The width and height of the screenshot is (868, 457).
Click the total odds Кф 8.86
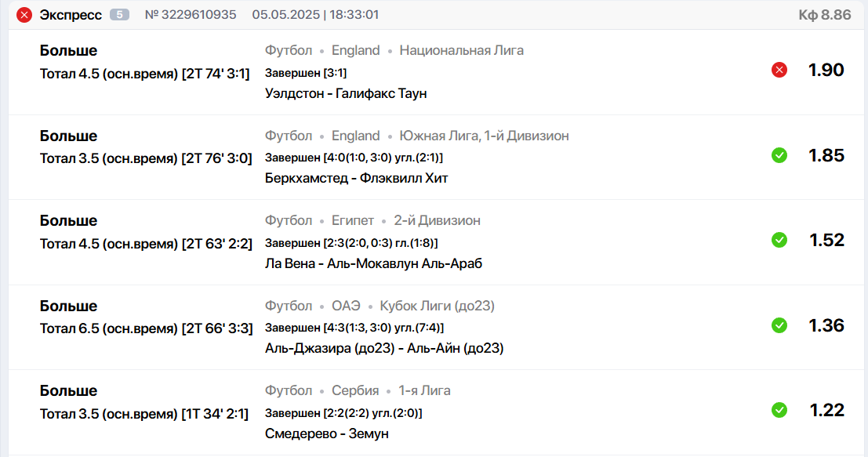tap(824, 15)
